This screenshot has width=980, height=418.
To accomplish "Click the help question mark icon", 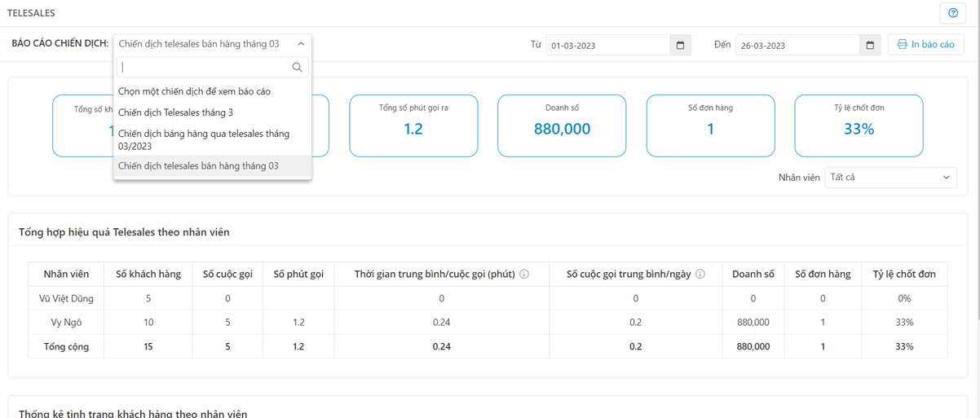I will pyautogui.click(x=952, y=13).
